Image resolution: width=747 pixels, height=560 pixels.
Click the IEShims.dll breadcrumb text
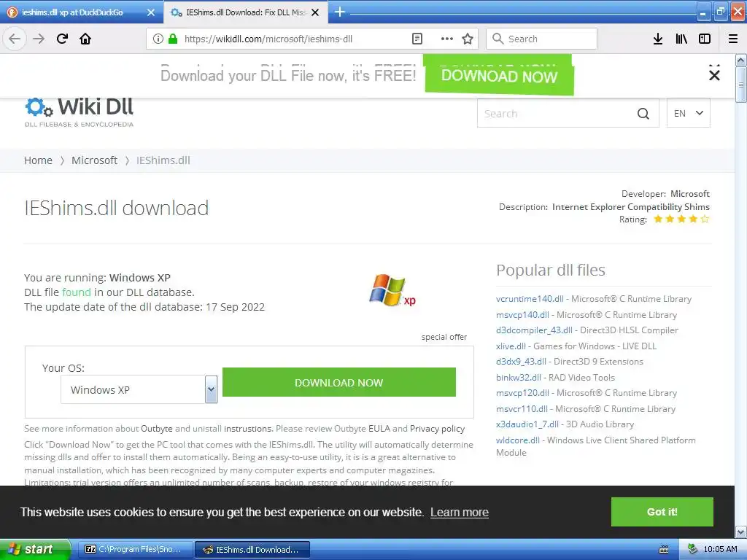[x=163, y=160]
